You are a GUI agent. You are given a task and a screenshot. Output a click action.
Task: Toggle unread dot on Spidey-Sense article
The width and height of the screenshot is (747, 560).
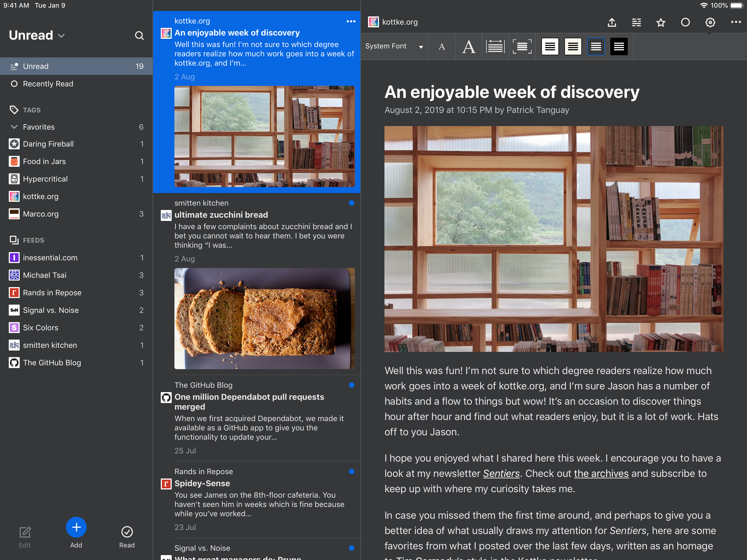(x=351, y=471)
